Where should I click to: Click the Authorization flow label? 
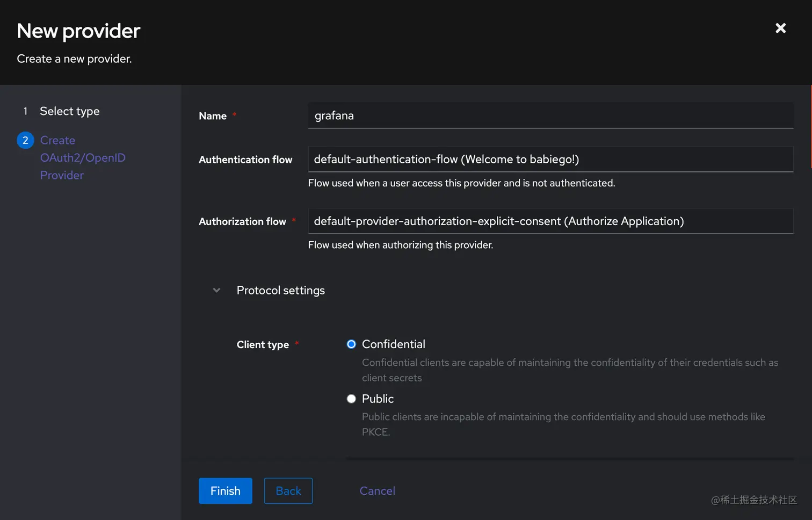[242, 221]
